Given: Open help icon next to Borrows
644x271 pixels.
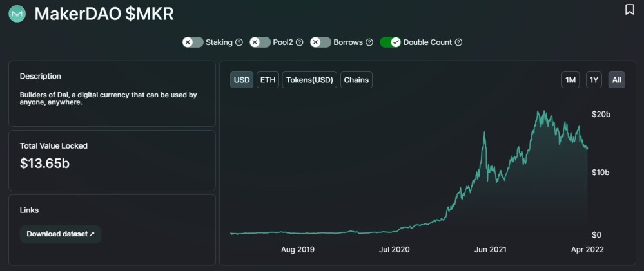Looking at the screenshot, I should pyautogui.click(x=369, y=42).
